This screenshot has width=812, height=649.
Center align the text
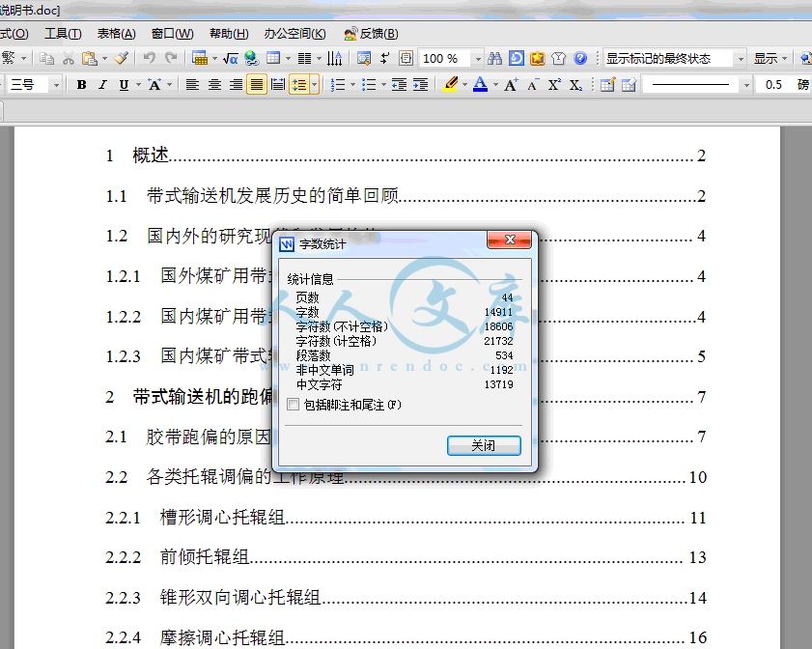point(214,84)
